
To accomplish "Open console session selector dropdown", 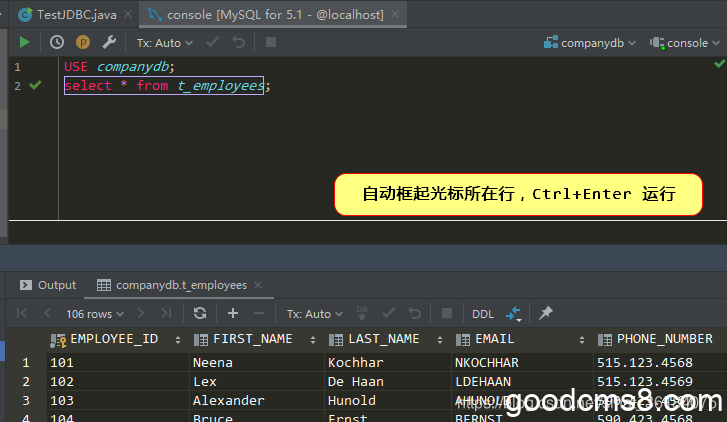I will coord(685,43).
